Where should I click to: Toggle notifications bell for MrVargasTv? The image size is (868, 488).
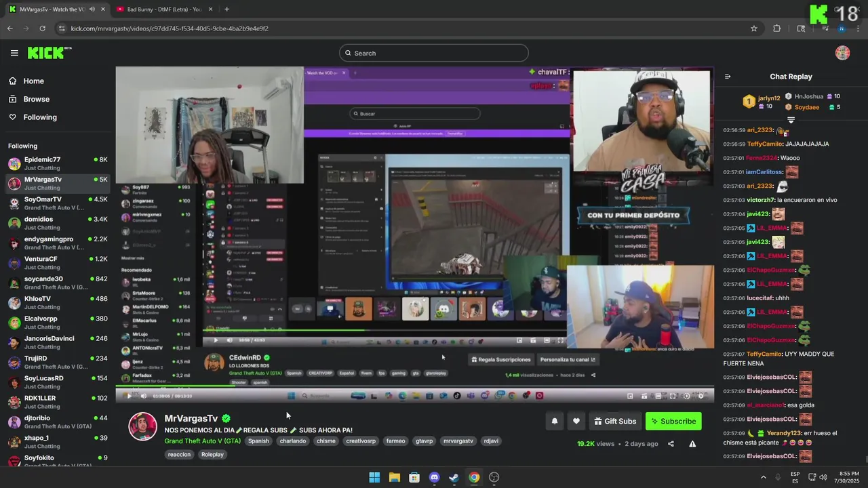[x=554, y=422]
